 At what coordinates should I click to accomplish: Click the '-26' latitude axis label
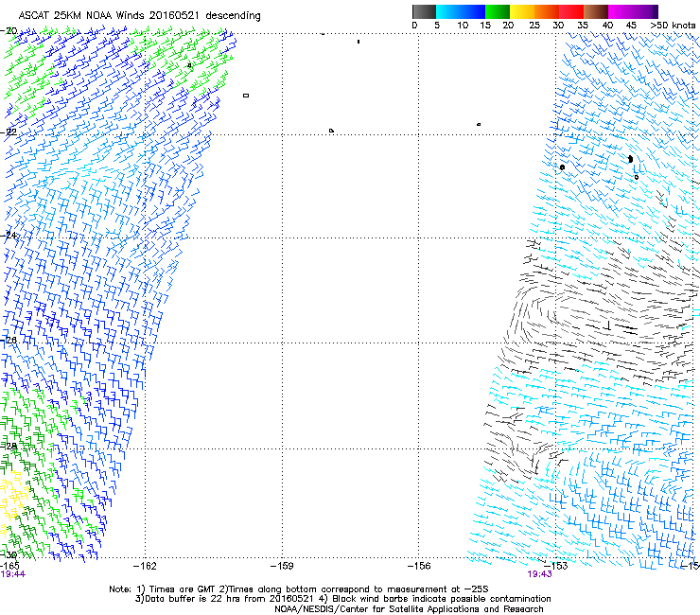[x=9, y=340]
